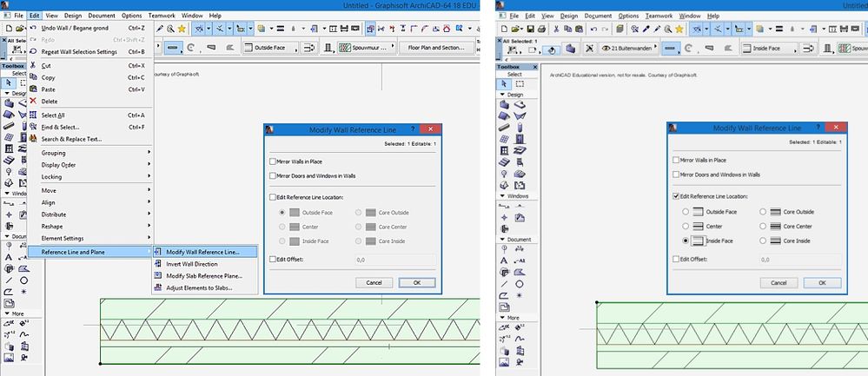
Task: Click the red house-shaped icon in the toolbar
Action: (x=447, y=29)
